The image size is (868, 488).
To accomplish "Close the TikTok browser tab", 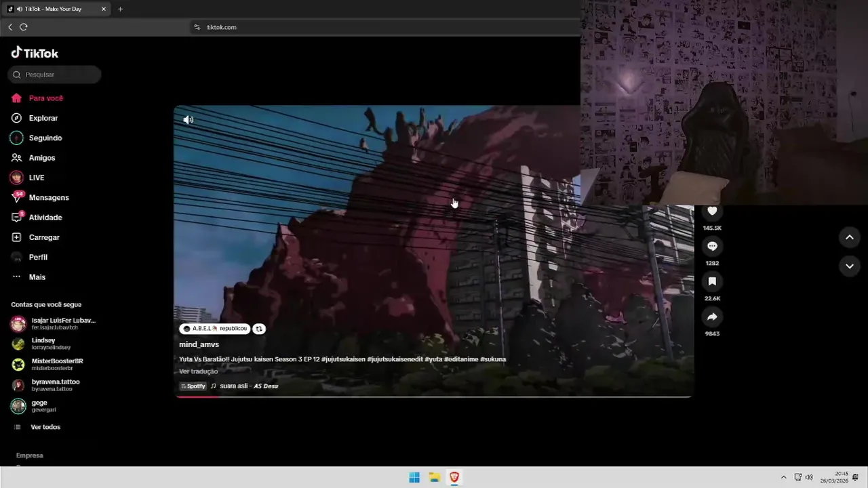I will click(104, 9).
